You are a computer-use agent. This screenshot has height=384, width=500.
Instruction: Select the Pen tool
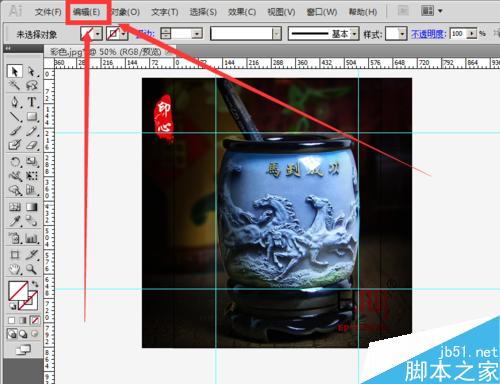pyautogui.click(x=15, y=102)
